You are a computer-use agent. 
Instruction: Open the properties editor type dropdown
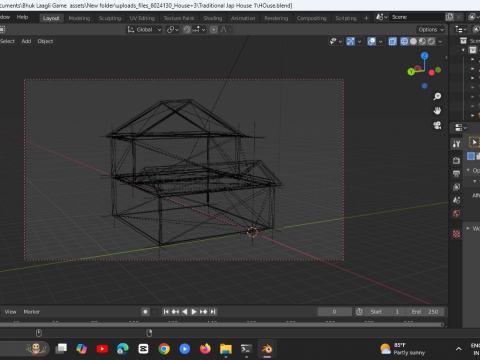(461, 127)
